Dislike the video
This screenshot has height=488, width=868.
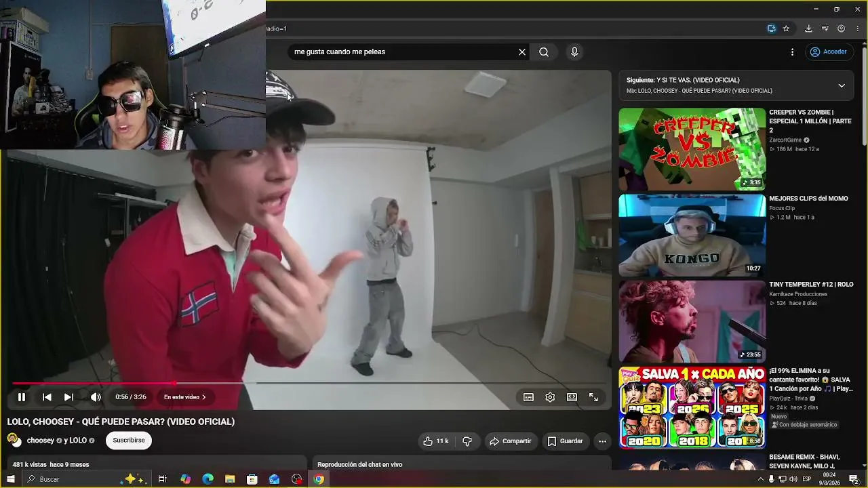pos(467,441)
